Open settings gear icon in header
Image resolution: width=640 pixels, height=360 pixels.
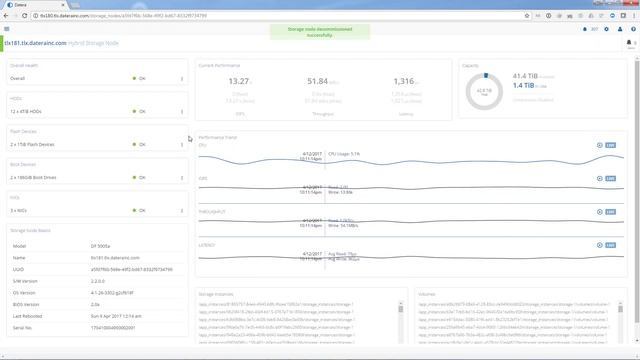[607, 29]
